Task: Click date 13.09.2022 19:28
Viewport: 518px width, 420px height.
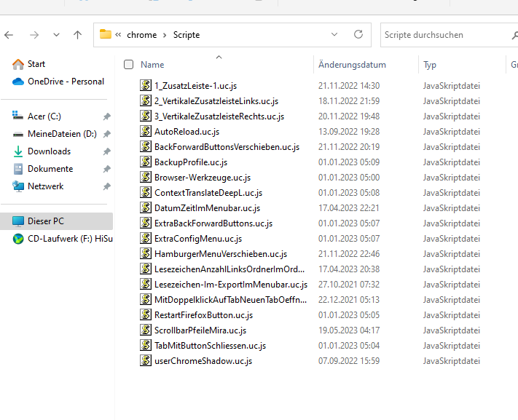Action: [349, 132]
